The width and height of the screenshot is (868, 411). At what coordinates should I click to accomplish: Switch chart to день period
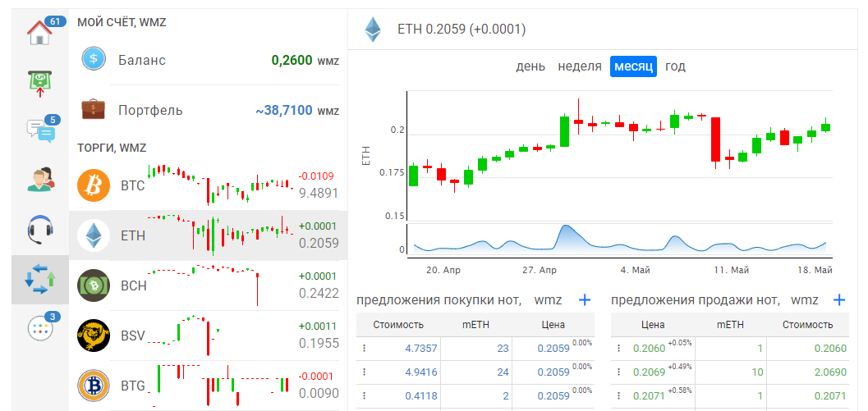point(530,66)
